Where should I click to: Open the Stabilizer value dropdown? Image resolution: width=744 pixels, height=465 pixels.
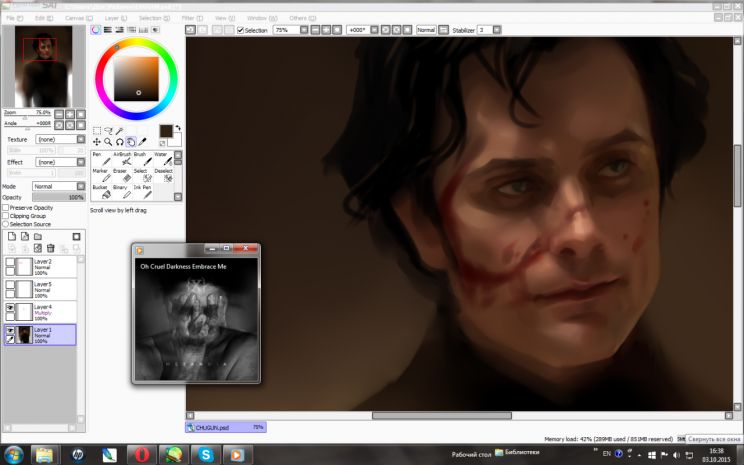[497, 30]
